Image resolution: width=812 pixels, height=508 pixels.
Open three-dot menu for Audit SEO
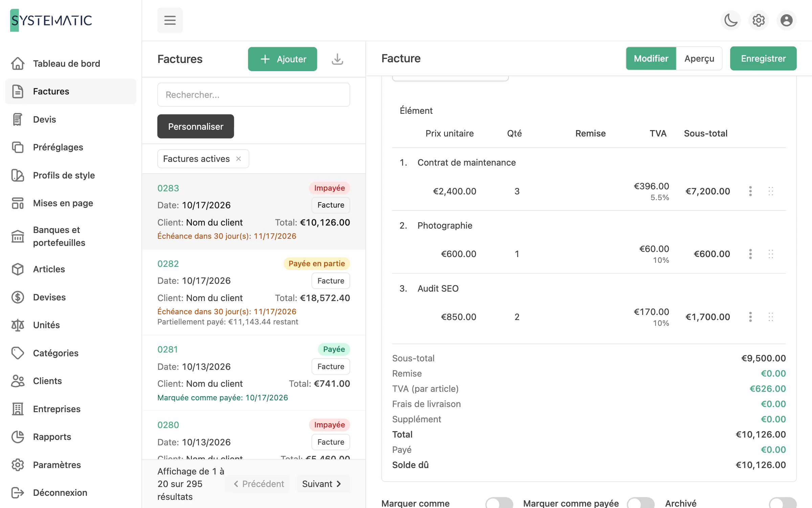(750, 317)
